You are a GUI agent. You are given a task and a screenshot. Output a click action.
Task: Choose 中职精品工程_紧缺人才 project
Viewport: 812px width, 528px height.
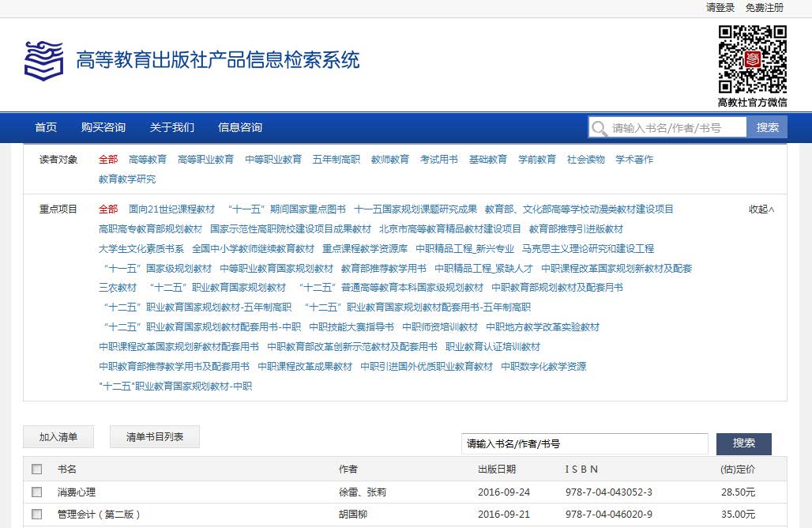483,269
